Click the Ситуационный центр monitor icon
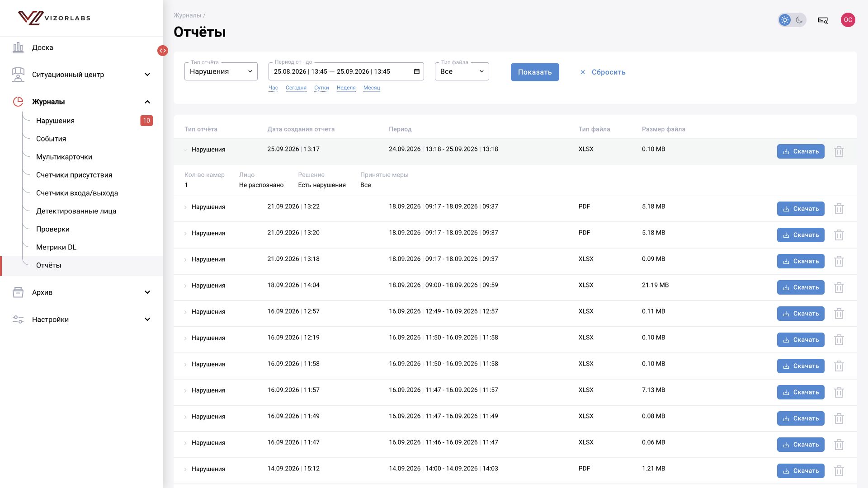Image resolution: width=868 pixels, height=488 pixels. [x=18, y=75]
